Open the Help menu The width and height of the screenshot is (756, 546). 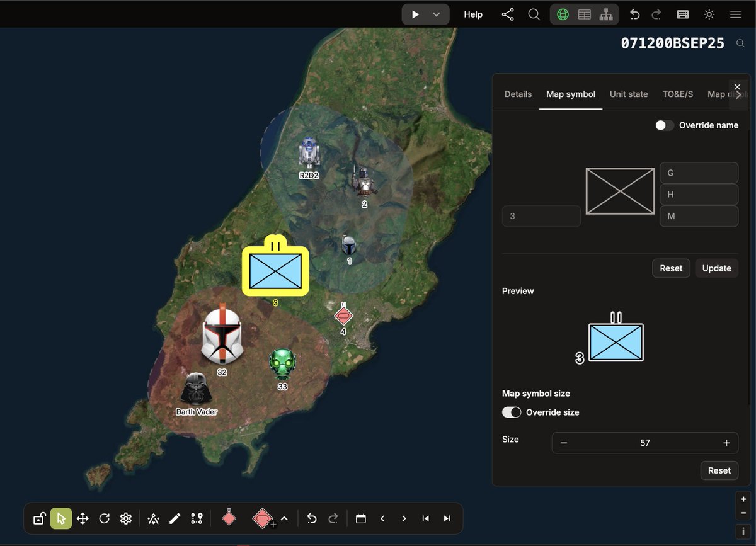click(x=473, y=14)
